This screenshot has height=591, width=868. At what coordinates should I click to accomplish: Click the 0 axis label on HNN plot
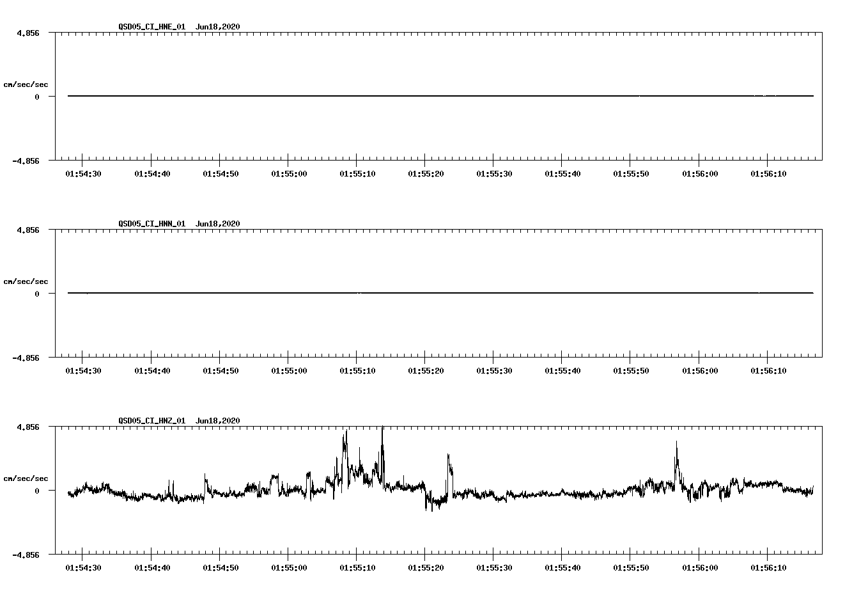pos(37,294)
